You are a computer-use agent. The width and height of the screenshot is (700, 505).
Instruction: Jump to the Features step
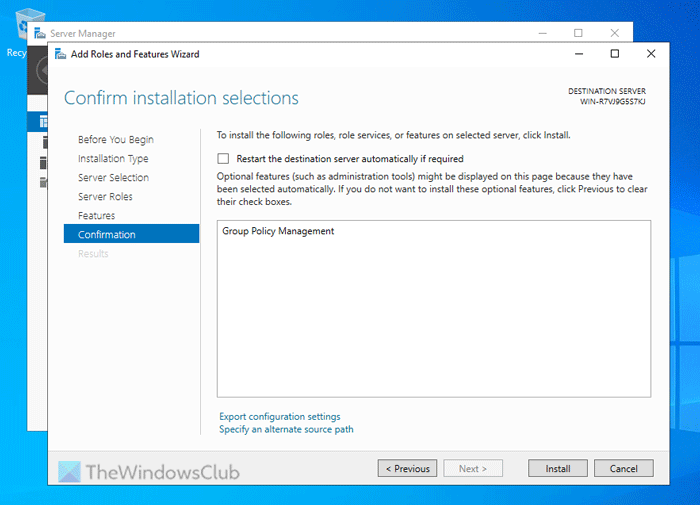point(96,216)
